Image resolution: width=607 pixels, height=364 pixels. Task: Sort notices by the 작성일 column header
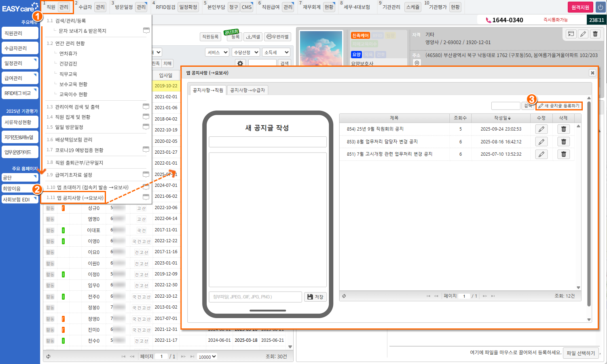pyautogui.click(x=501, y=118)
